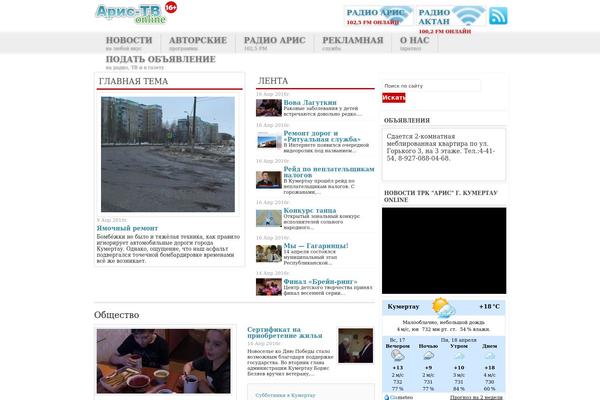Click the Ночью forecast weather icon
Viewport: 600px width, 400px height.
coord(428,356)
